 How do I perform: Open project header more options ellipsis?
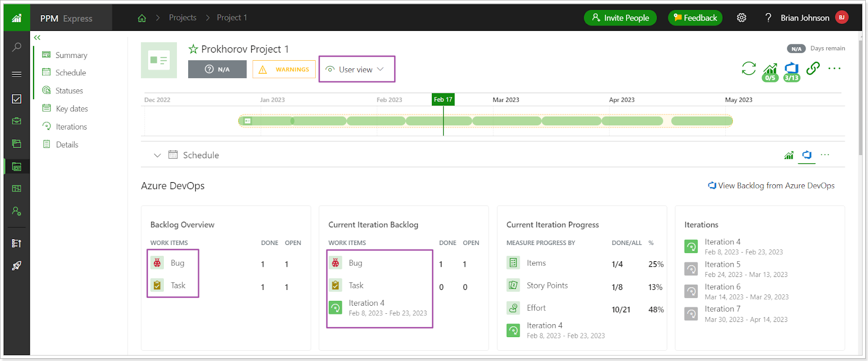point(834,68)
